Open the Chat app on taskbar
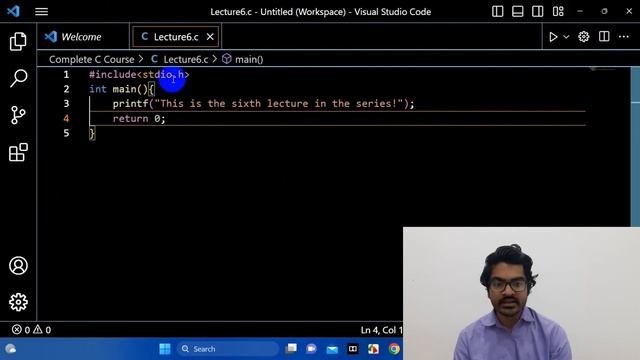The image size is (640, 360). coord(311,349)
